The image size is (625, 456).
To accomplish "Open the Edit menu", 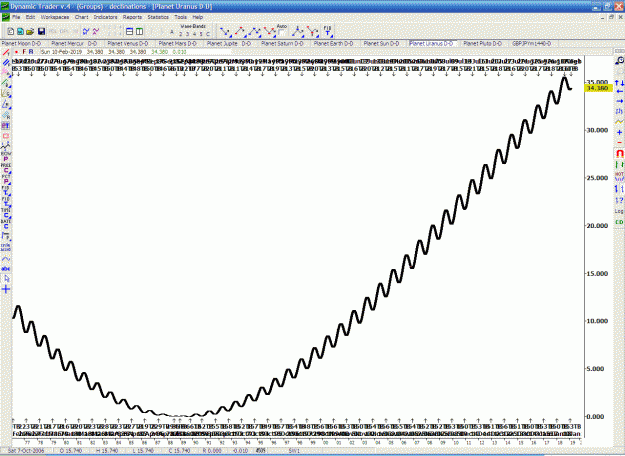I will tap(30, 17).
